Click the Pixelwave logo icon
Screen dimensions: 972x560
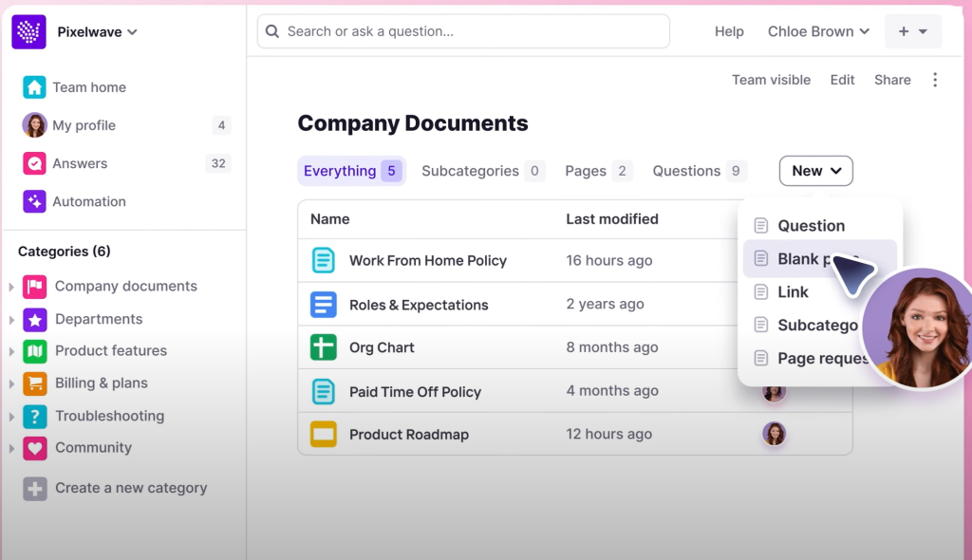(x=28, y=31)
